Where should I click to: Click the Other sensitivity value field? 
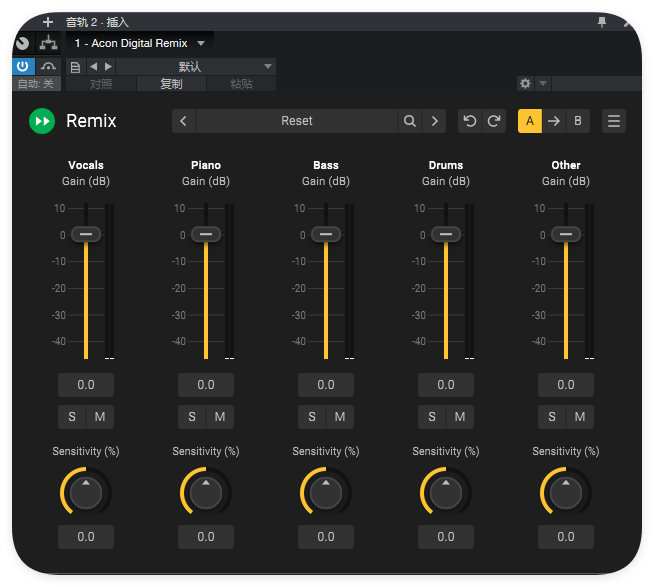pos(566,537)
